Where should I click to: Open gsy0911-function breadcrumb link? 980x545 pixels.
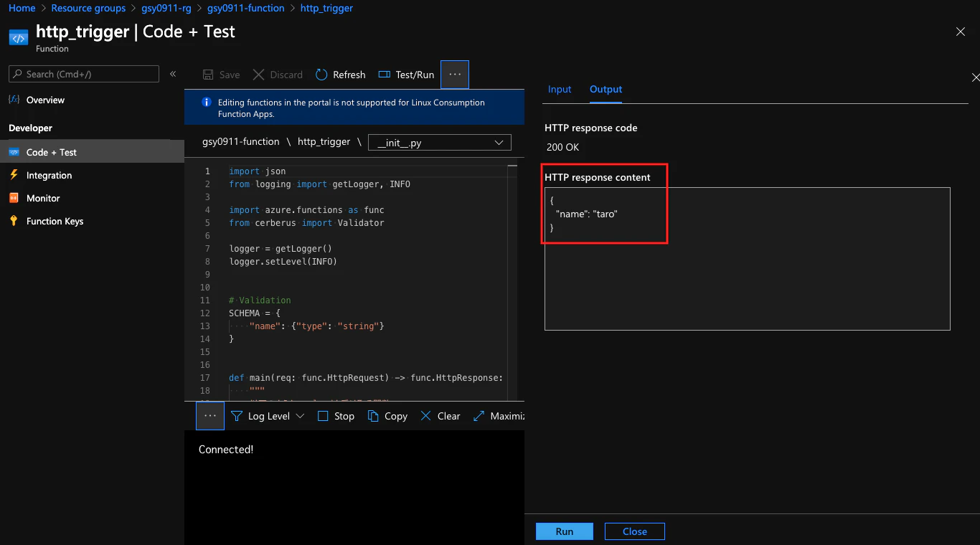pyautogui.click(x=246, y=8)
